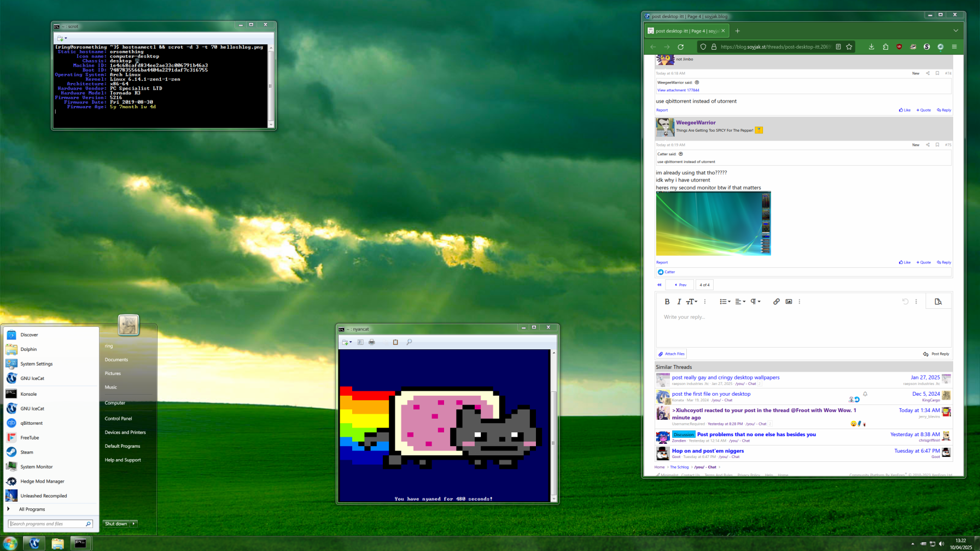
Task: Open the list dropdown in reply editor
Action: coord(725,302)
